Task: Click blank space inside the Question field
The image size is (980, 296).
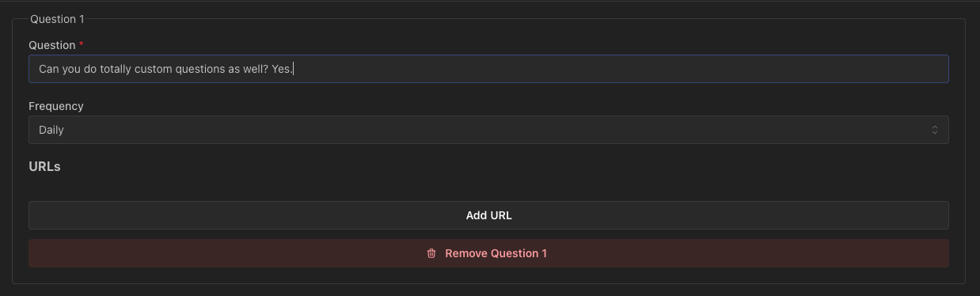Action: (617, 69)
